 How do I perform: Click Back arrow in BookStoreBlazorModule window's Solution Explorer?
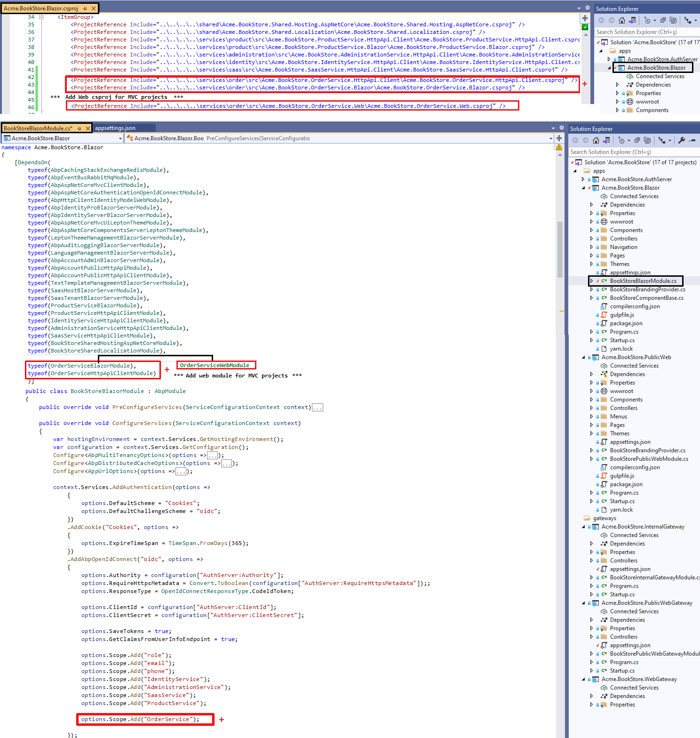(x=575, y=140)
